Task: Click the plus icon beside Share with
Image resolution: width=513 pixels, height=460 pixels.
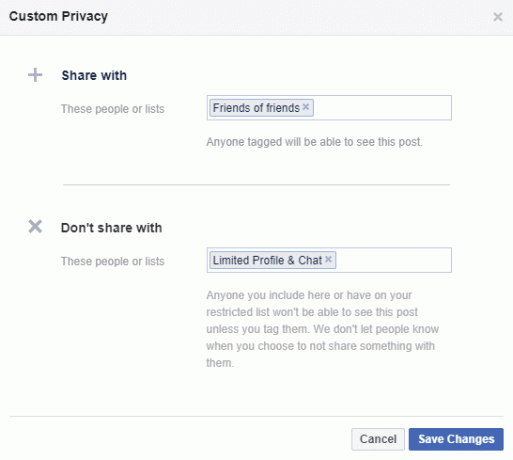Action: (35, 75)
